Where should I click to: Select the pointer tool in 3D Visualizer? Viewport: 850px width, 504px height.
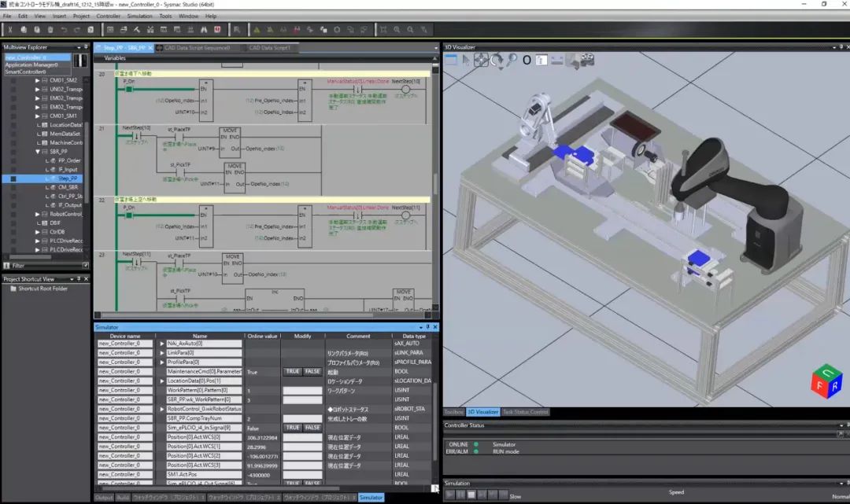(465, 61)
